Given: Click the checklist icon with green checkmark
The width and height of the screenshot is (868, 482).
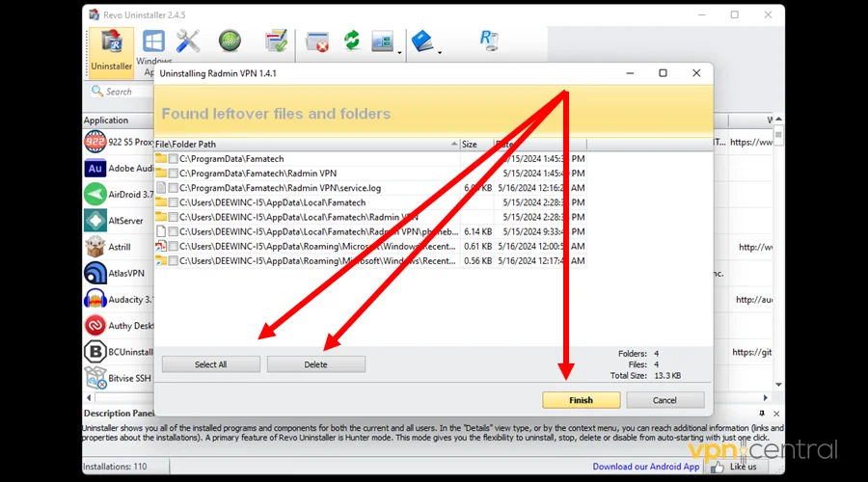Looking at the screenshot, I should pos(276,41).
